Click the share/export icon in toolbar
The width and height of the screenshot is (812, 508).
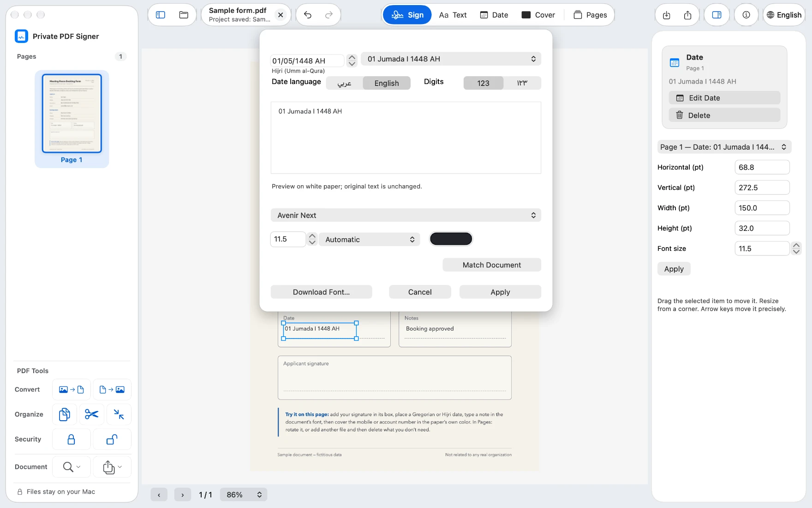point(688,15)
